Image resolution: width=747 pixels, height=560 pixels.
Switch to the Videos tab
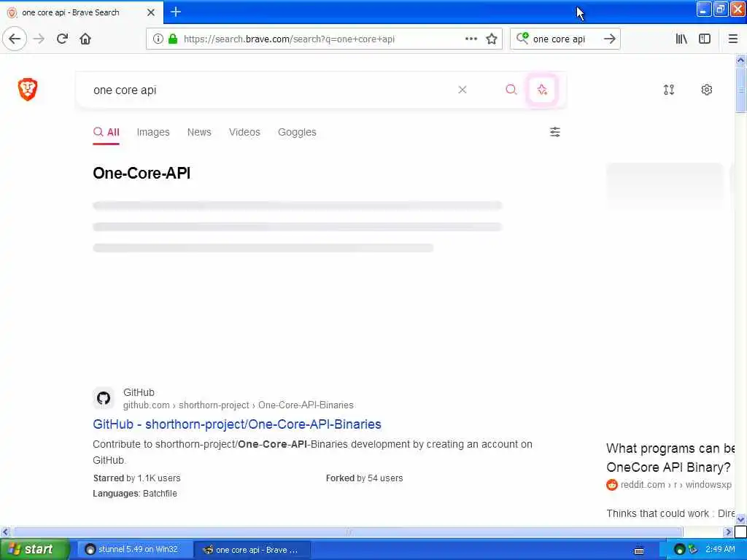tap(244, 132)
